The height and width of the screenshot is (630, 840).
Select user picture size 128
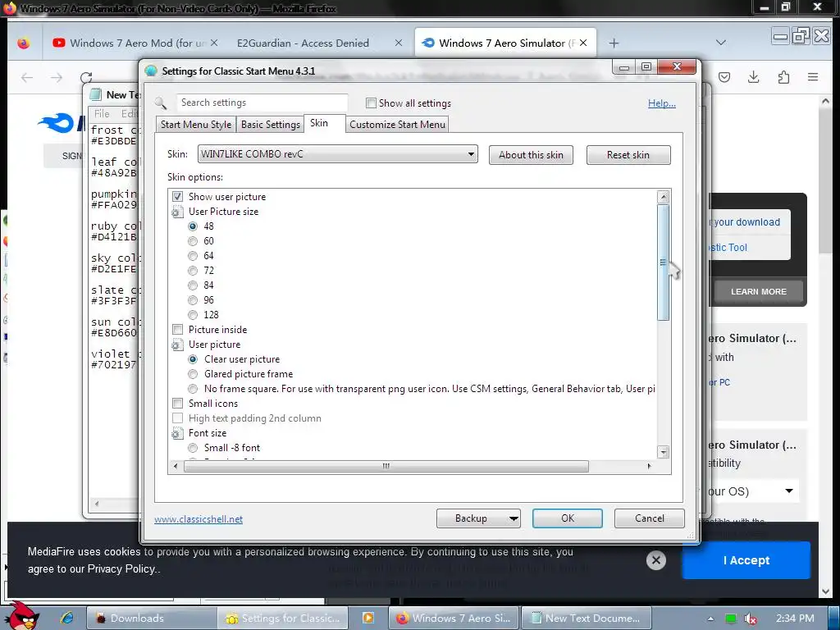point(193,315)
